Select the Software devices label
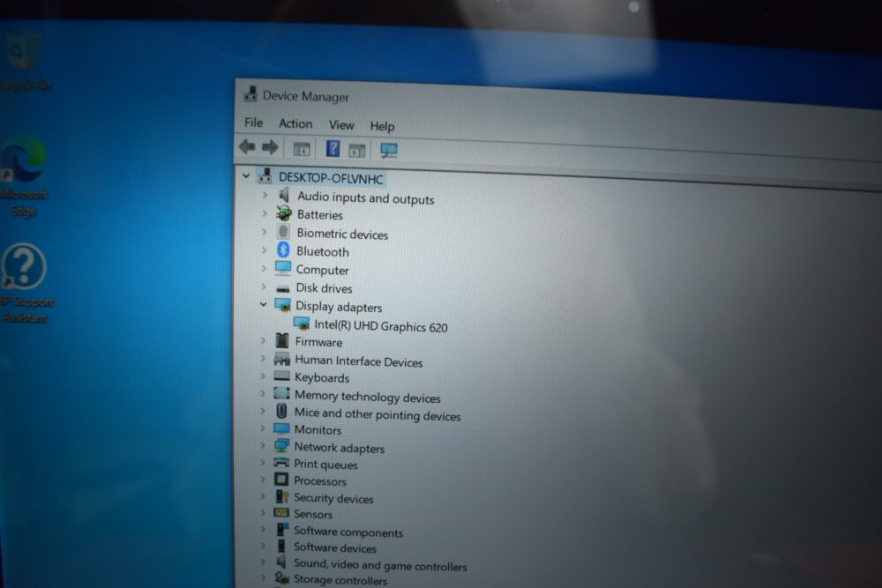This screenshot has height=588, width=882. click(x=334, y=547)
